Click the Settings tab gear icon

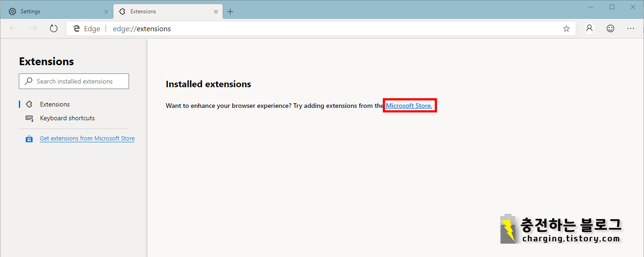[x=12, y=11]
